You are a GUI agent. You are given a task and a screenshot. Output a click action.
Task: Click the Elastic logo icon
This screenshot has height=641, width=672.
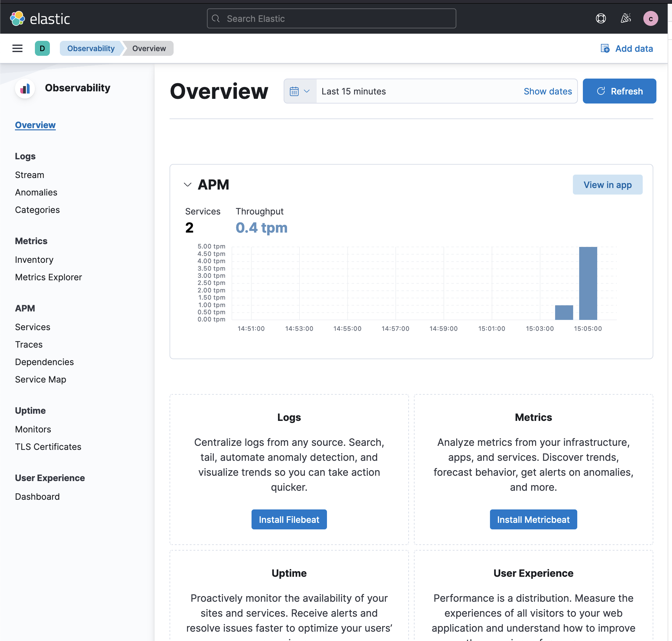point(17,18)
